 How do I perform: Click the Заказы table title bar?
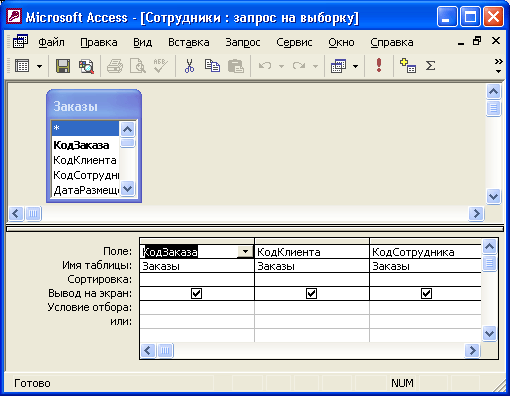94,106
